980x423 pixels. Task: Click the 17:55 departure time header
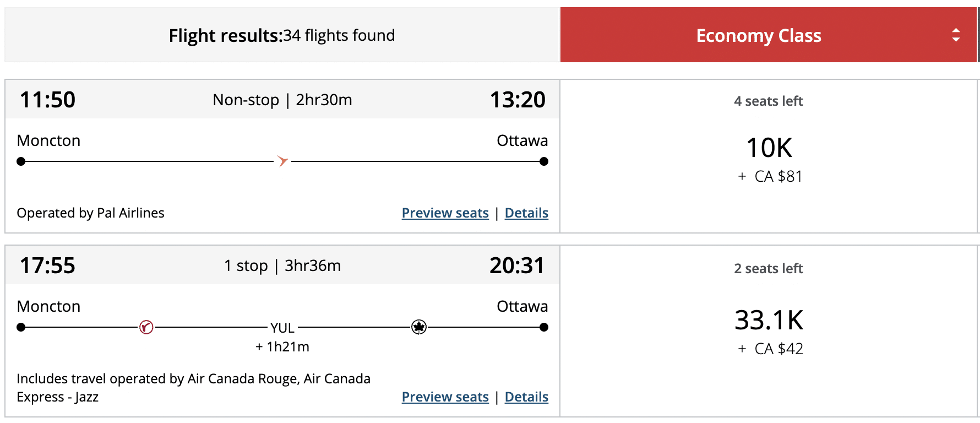pyautogui.click(x=48, y=266)
